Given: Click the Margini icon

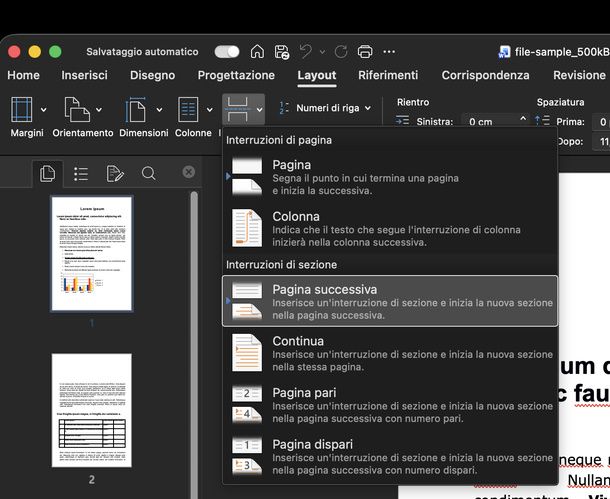Looking at the screenshot, I should [x=22, y=110].
